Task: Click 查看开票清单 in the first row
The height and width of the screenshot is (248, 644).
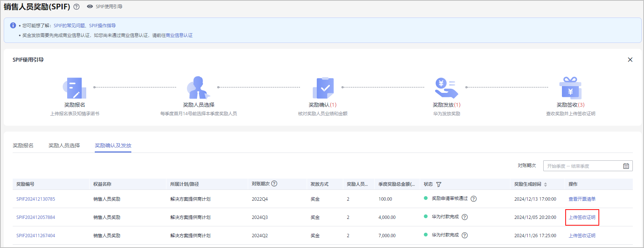Action: [x=582, y=199]
